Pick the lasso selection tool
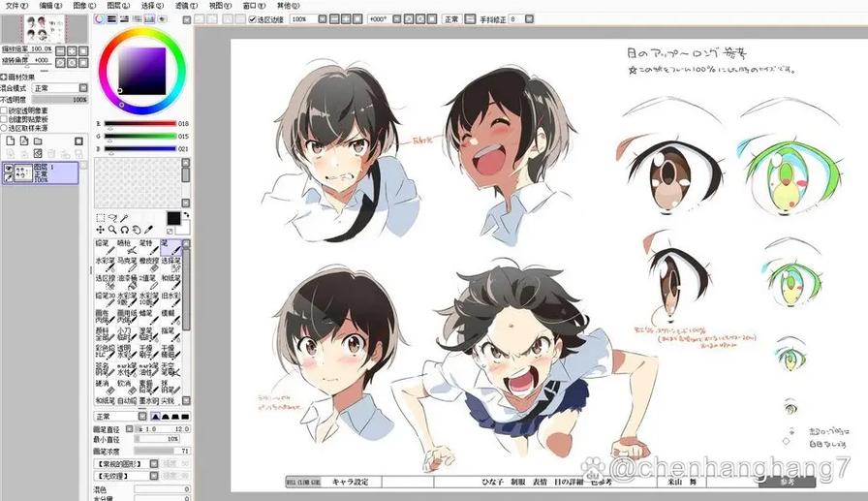868x501 pixels. tap(112, 218)
